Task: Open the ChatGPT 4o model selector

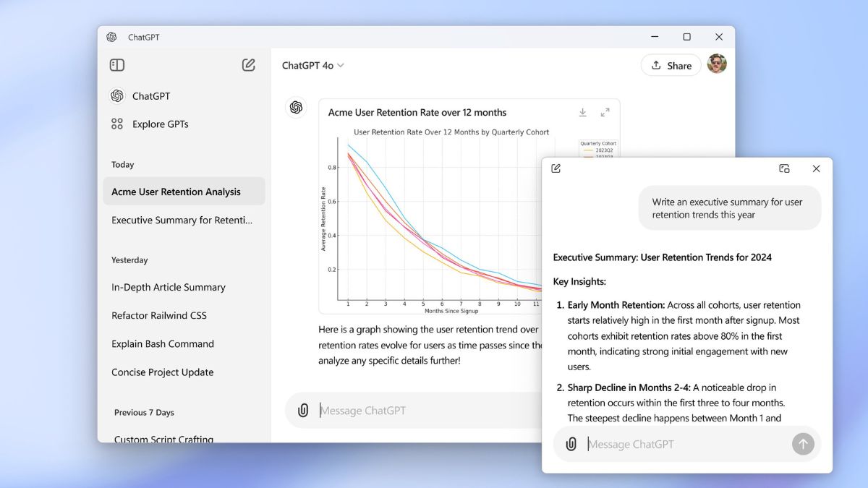Action: 312,64
